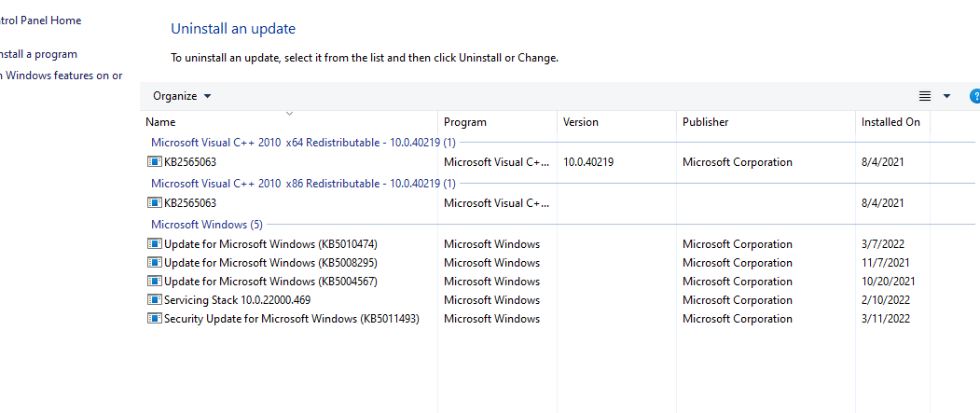Click the install date 2/10/2022
The height and width of the screenshot is (413, 980).
tap(885, 300)
